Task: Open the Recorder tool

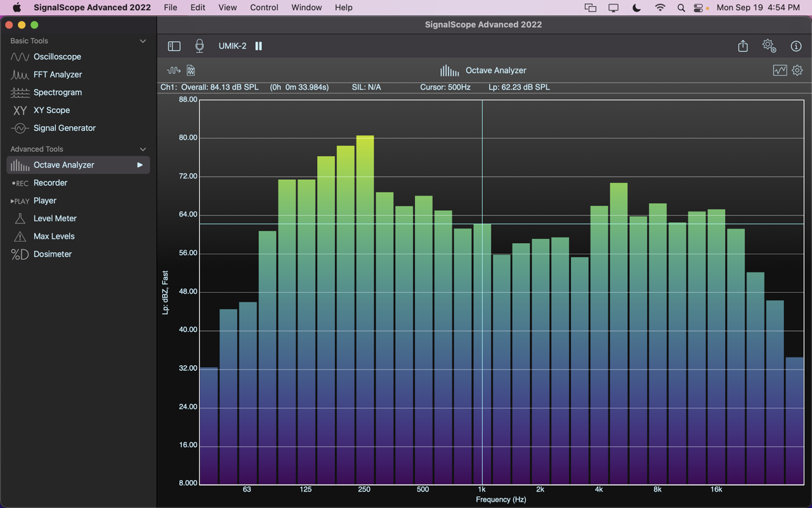Action: [78, 183]
